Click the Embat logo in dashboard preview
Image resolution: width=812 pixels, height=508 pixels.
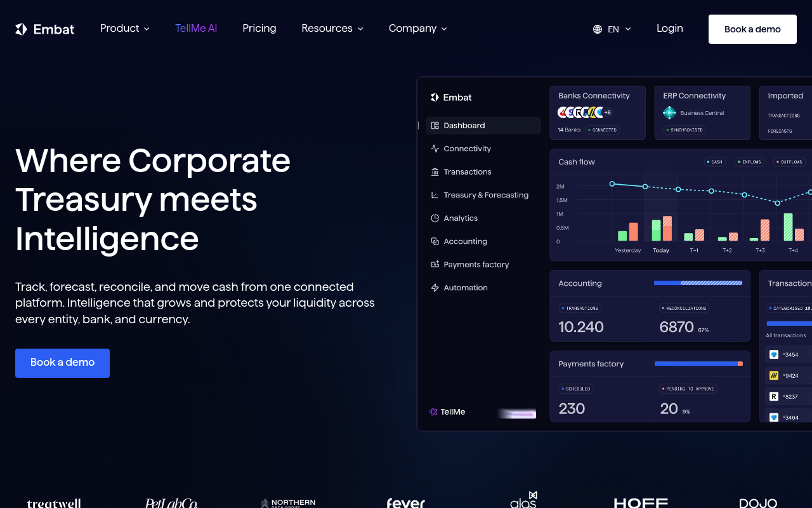451,98
